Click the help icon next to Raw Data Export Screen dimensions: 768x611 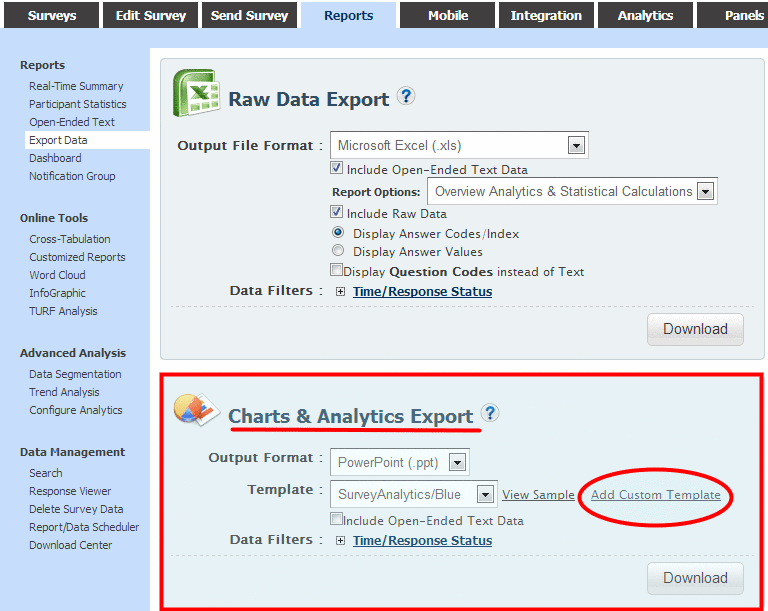pyautogui.click(x=405, y=97)
